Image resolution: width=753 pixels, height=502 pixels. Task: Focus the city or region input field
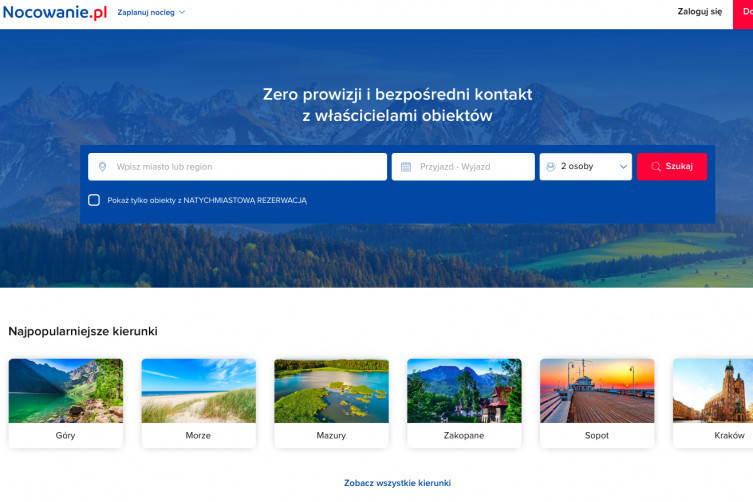coord(245,167)
